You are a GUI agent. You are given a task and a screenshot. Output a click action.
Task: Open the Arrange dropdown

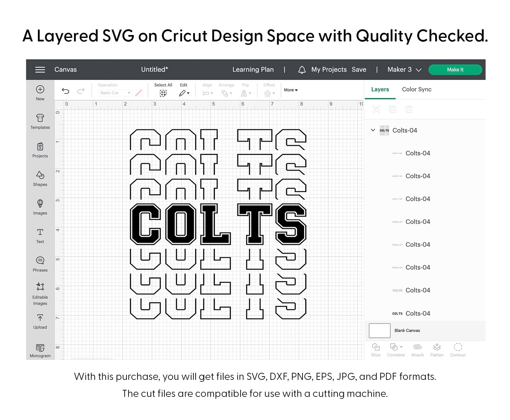coord(227,93)
